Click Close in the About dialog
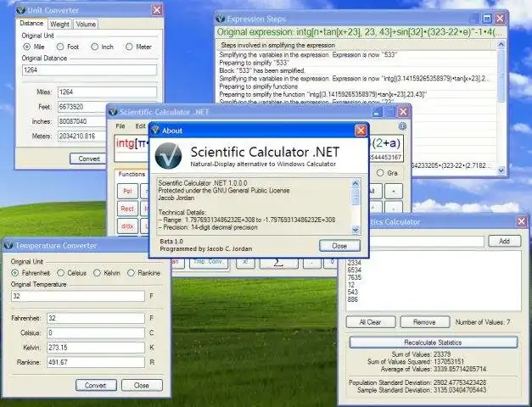 339,246
